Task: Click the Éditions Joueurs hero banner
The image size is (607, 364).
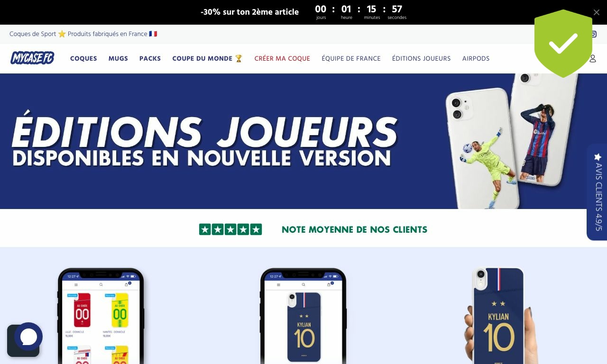Action: [303, 141]
